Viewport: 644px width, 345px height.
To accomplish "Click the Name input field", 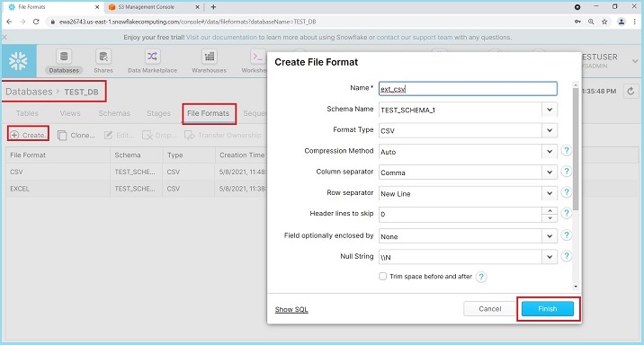I will click(468, 89).
